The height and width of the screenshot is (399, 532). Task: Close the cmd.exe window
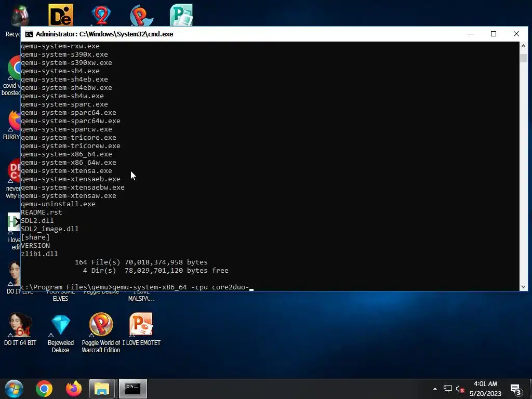(516, 34)
